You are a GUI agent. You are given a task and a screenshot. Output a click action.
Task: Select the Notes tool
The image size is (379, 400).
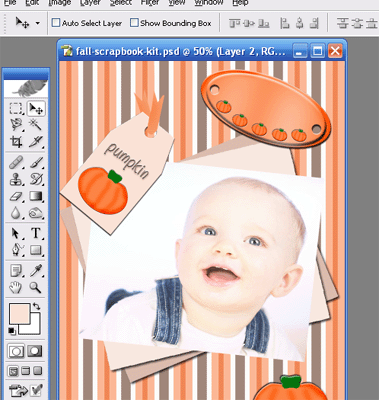16,270
